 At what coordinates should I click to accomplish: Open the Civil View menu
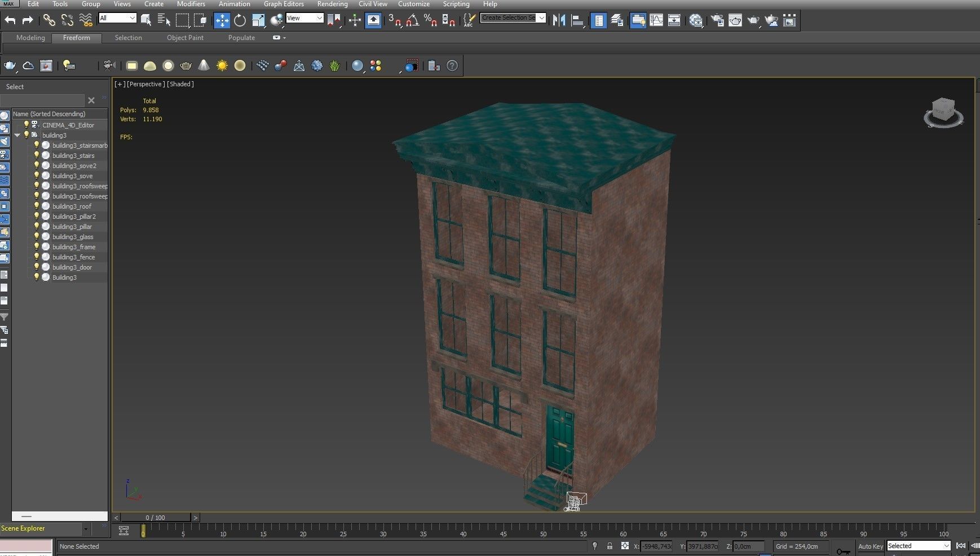(x=373, y=4)
